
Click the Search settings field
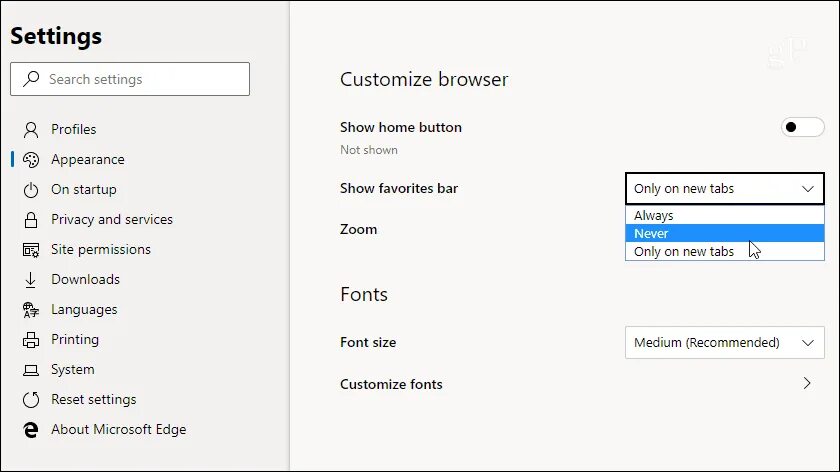point(130,79)
